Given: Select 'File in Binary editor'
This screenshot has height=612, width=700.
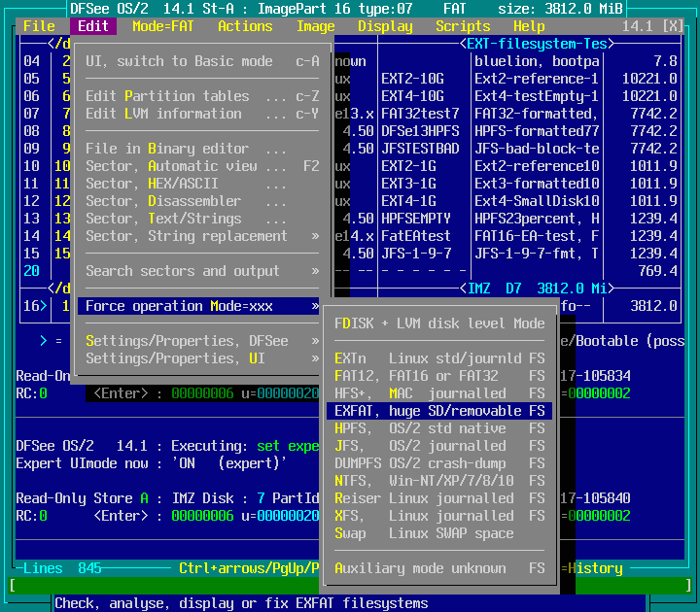Looking at the screenshot, I should coord(202,149).
